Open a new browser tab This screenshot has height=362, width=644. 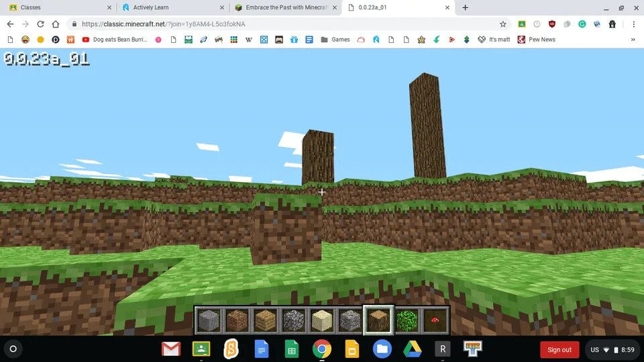coord(465,7)
